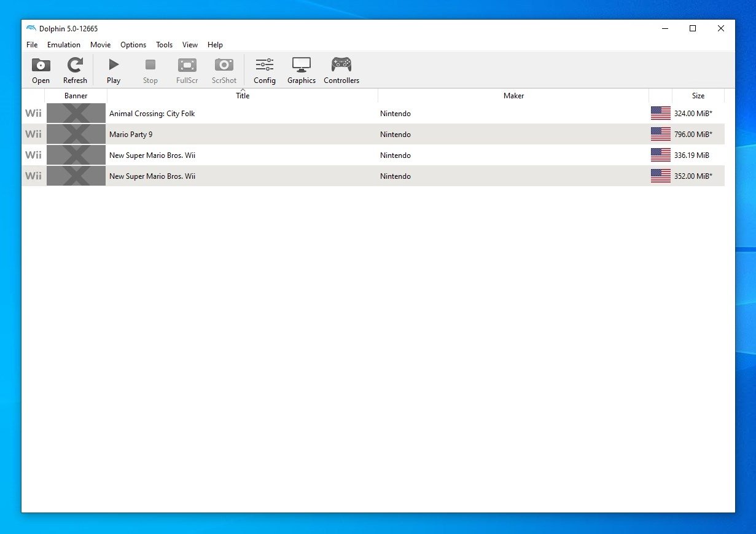The image size is (756, 534).
Task: Refresh the game list
Action: [x=75, y=71]
